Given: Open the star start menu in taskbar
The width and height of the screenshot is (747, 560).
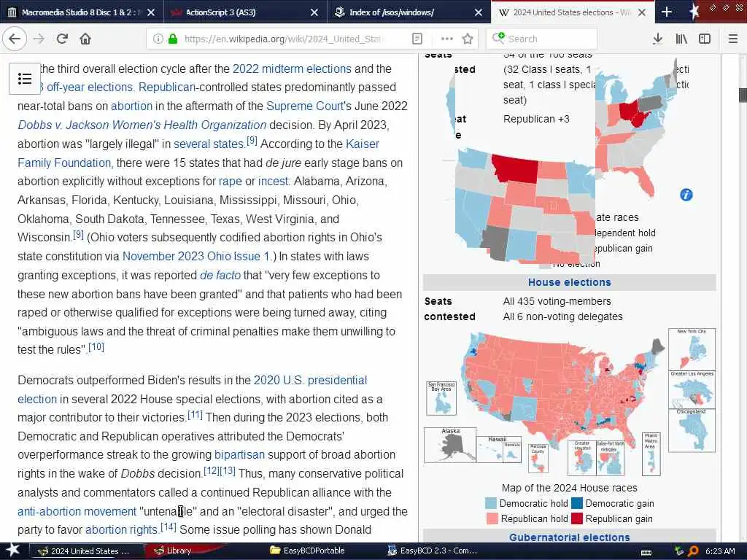Looking at the screenshot, I should 12,551.
